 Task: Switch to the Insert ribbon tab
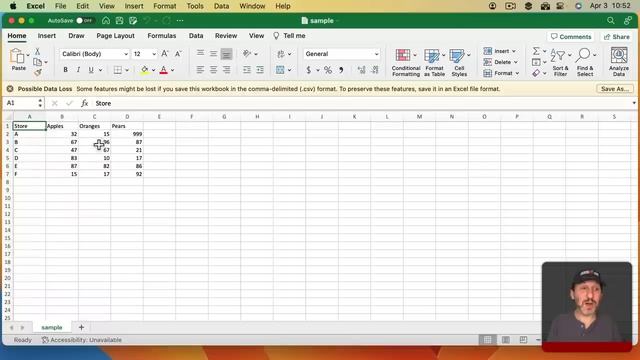(x=47, y=36)
